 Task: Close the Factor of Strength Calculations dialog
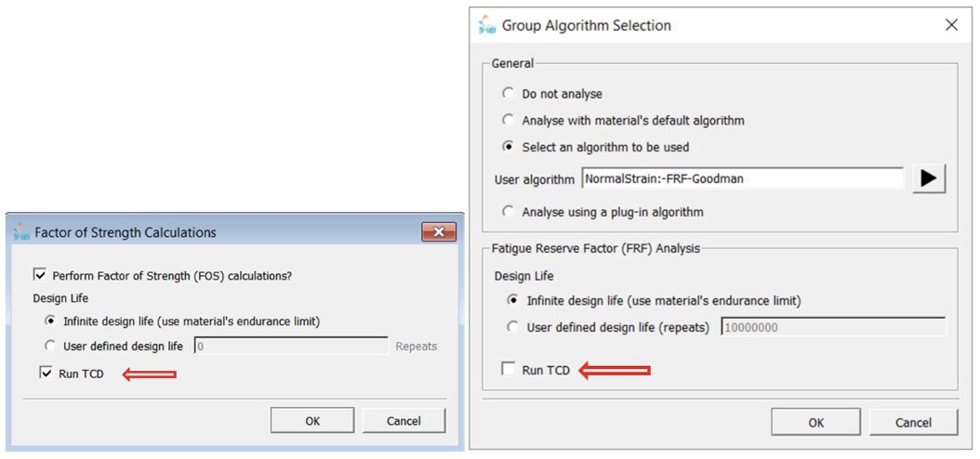[438, 232]
